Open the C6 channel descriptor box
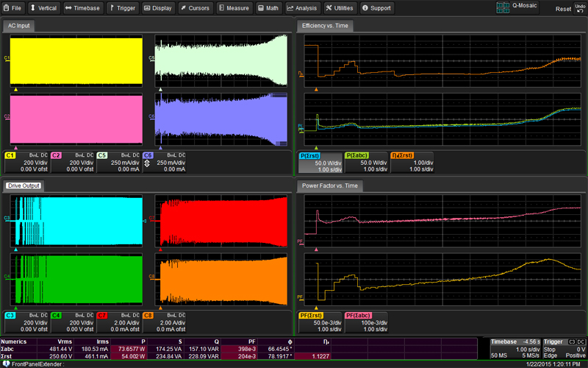 tap(164, 162)
